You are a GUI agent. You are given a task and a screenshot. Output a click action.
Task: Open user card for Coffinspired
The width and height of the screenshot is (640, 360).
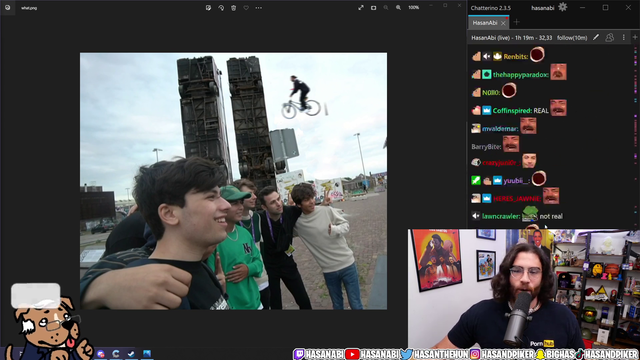click(512, 111)
